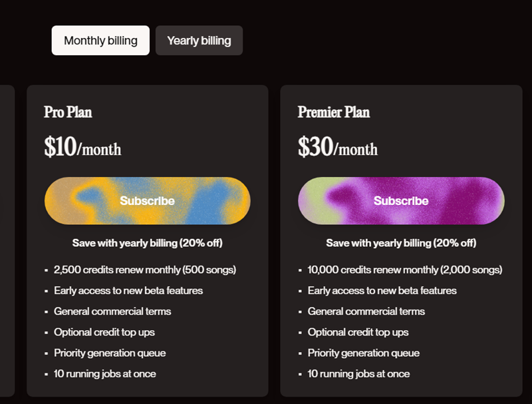Click Pro Plan's early access beta features item
532x404 pixels.
coord(128,290)
